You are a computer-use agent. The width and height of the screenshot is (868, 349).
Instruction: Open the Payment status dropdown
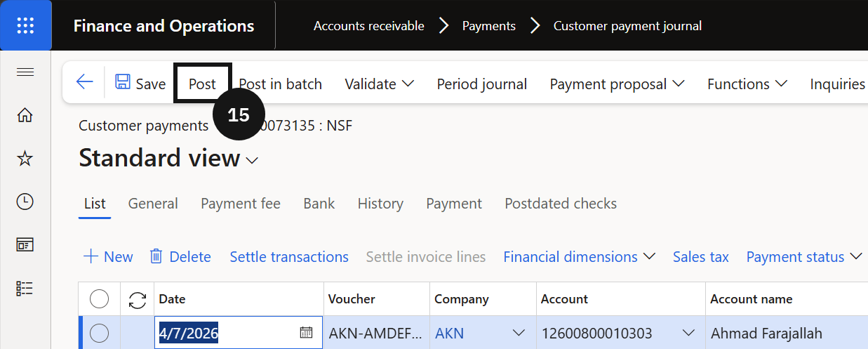(804, 257)
